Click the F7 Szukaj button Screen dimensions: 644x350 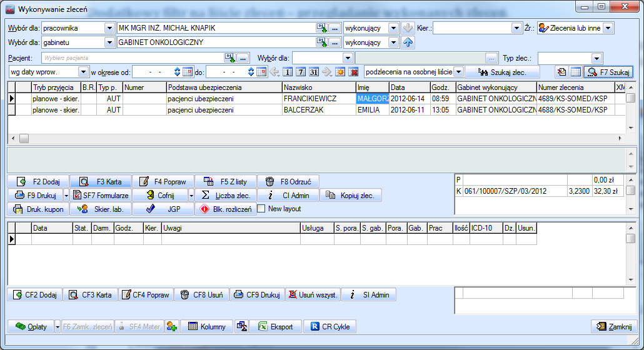point(609,72)
